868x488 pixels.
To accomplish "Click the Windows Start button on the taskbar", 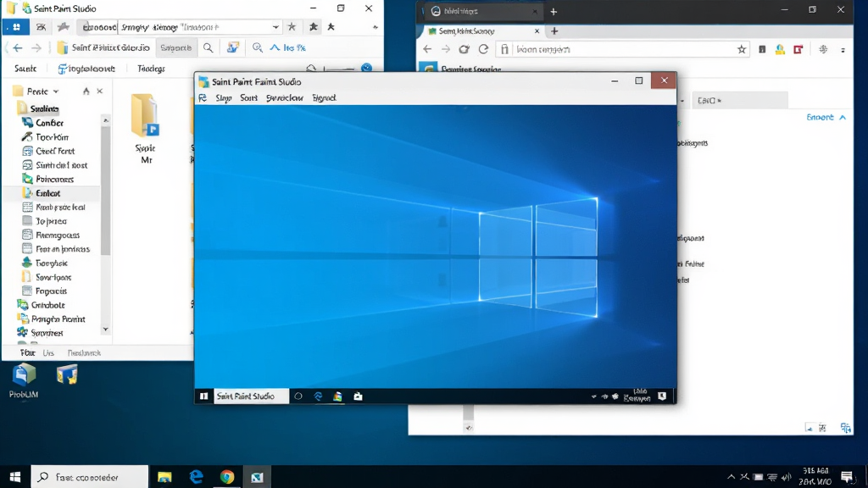I will 15,477.
